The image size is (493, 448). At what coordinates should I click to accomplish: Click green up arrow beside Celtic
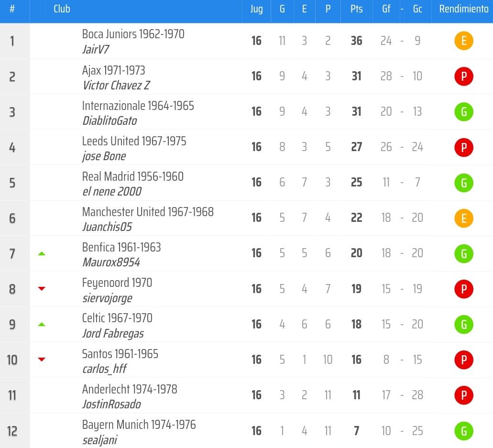pyautogui.click(x=42, y=325)
